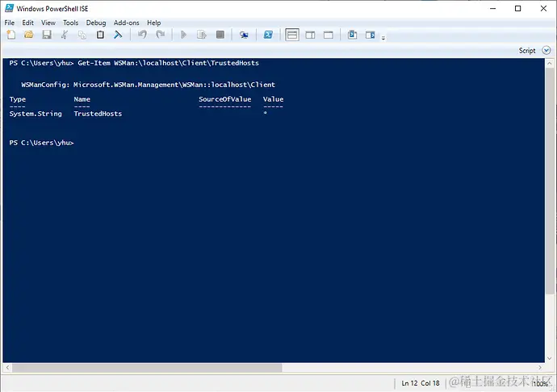Click the System.String cell

coord(36,114)
